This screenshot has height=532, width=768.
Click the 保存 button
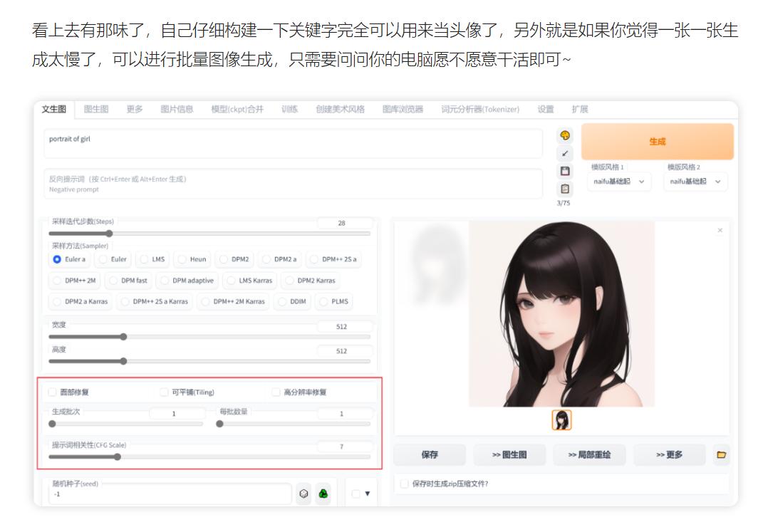tap(430, 454)
